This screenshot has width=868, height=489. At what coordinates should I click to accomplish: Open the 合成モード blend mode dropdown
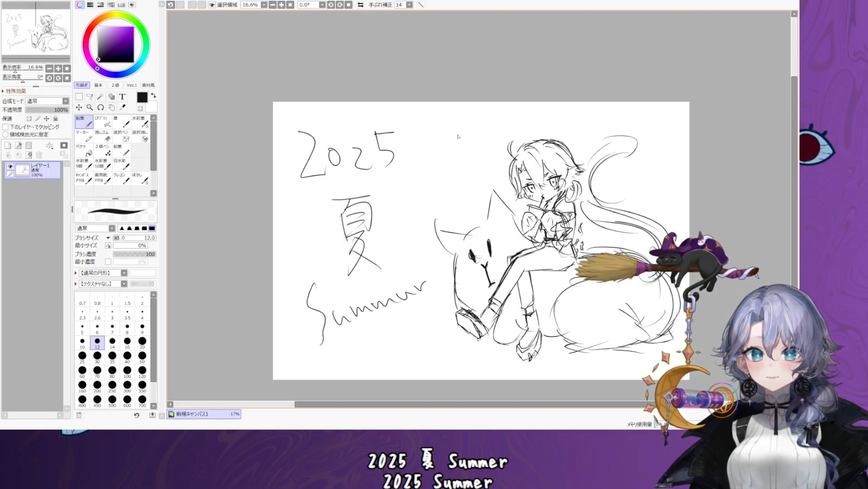(x=47, y=101)
